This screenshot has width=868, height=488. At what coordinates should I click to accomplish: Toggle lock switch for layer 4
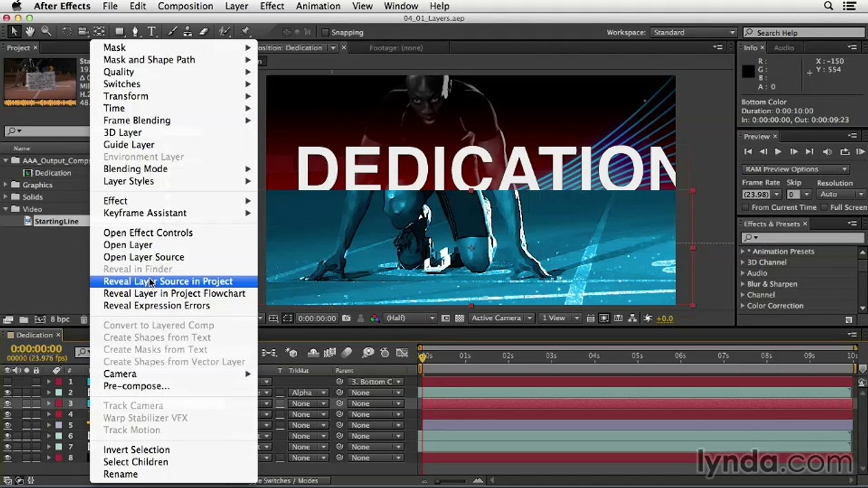pyautogui.click(x=36, y=414)
